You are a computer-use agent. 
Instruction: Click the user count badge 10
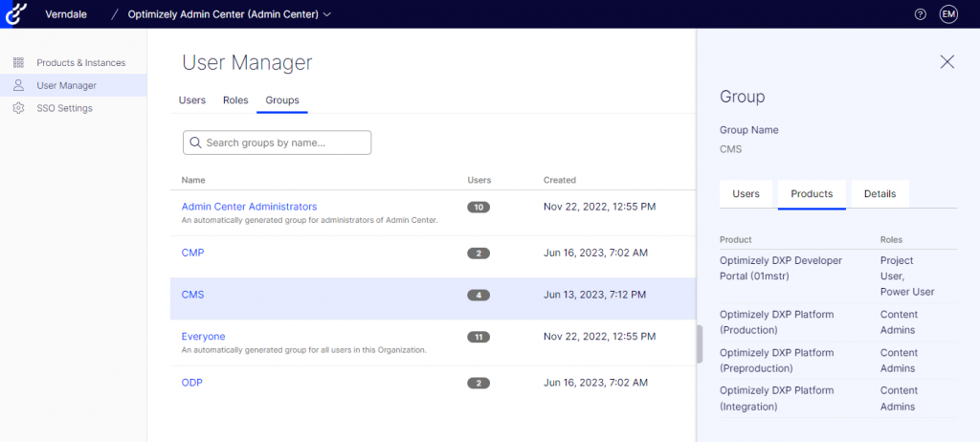point(479,207)
